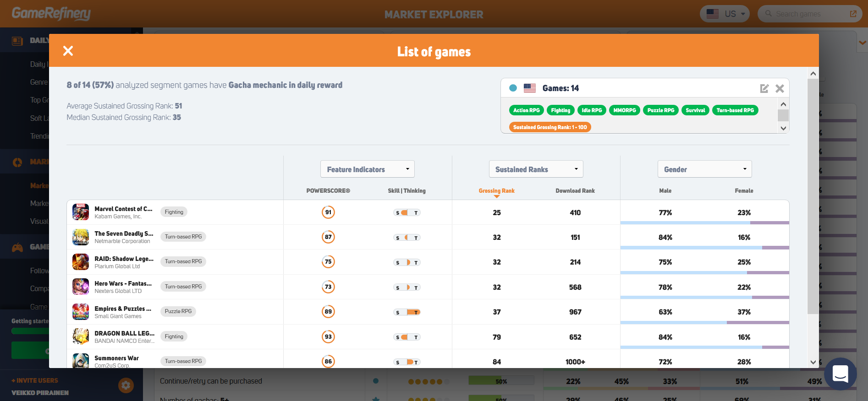Viewport: 868px width, 401px height.
Task: Open RAID: Shadow Legends game icon
Action: [x=81, y=262]
